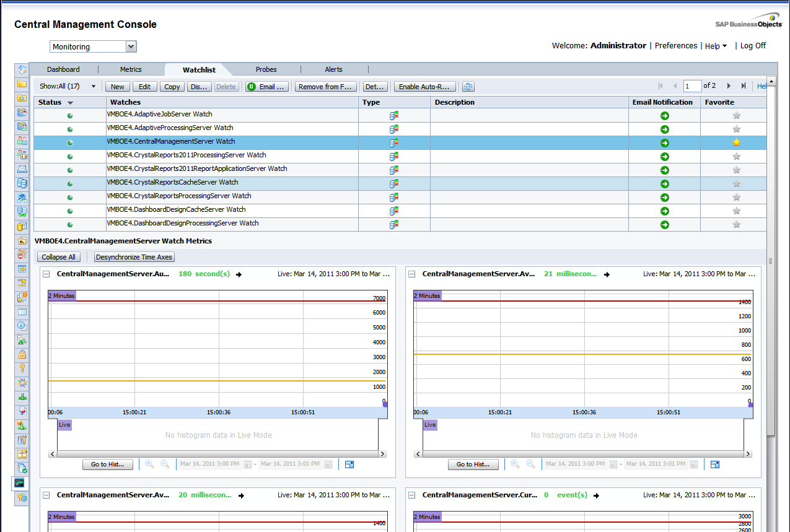Image resolution: width=790 pixels, height=532 pixels.
Task: Open fullscreen icon on second metric chart
Action: [715, 464]
